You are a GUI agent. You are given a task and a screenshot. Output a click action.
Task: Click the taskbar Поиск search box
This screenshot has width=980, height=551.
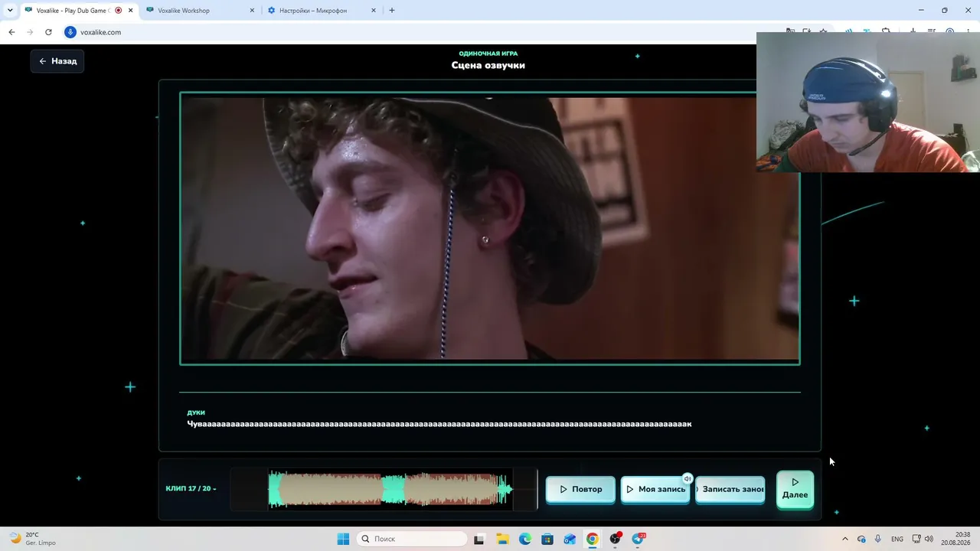(x=413, y=539)
